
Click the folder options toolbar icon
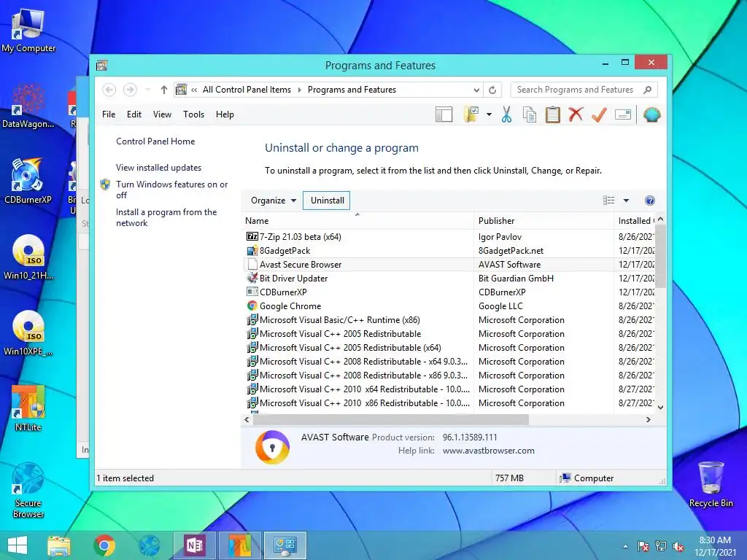pos(471,114)
